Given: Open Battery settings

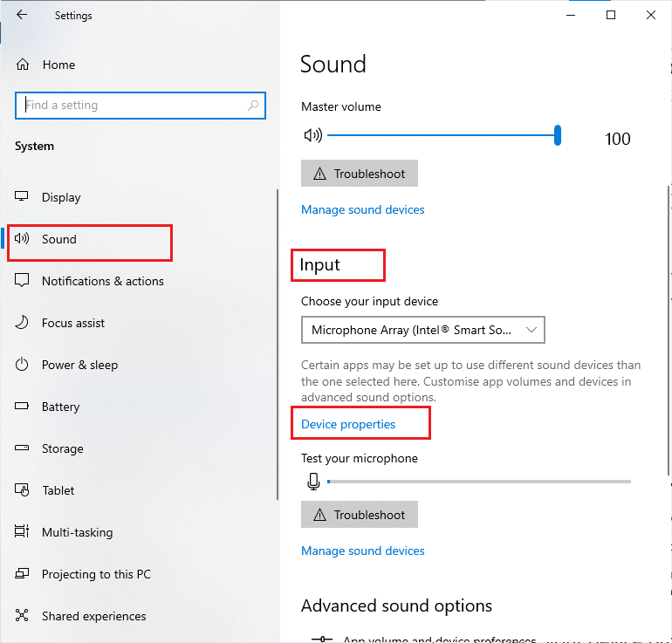Looking at the screenshot, I should click(x=60, y=407).
